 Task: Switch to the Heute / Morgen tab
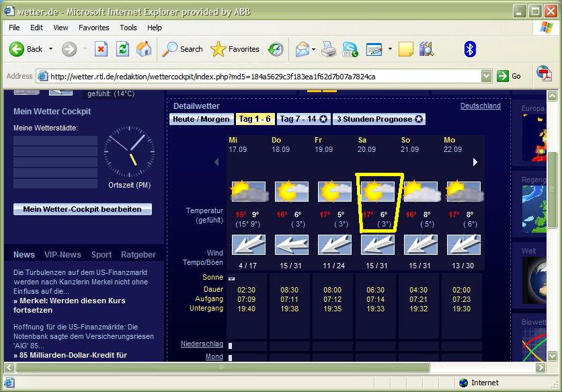point(201,119)
